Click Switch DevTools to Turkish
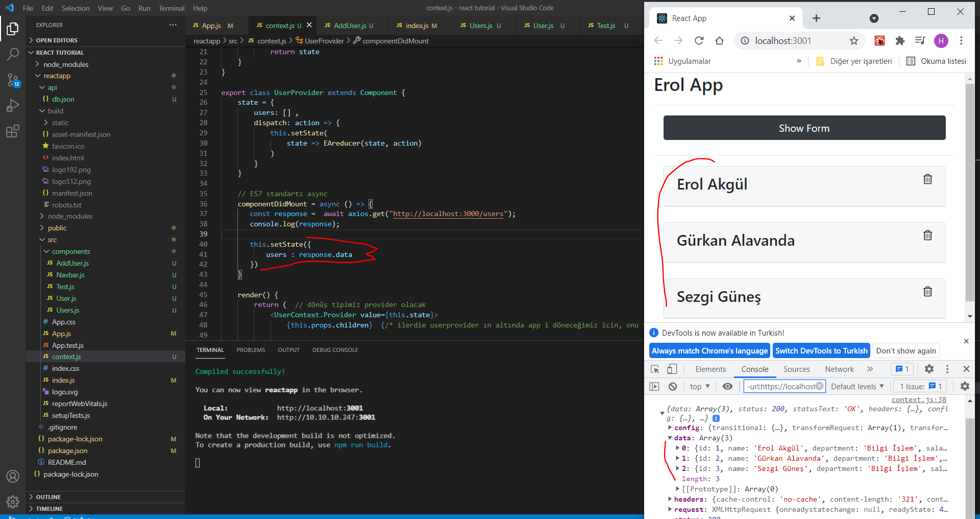980x519 pixels. point(821,351)
